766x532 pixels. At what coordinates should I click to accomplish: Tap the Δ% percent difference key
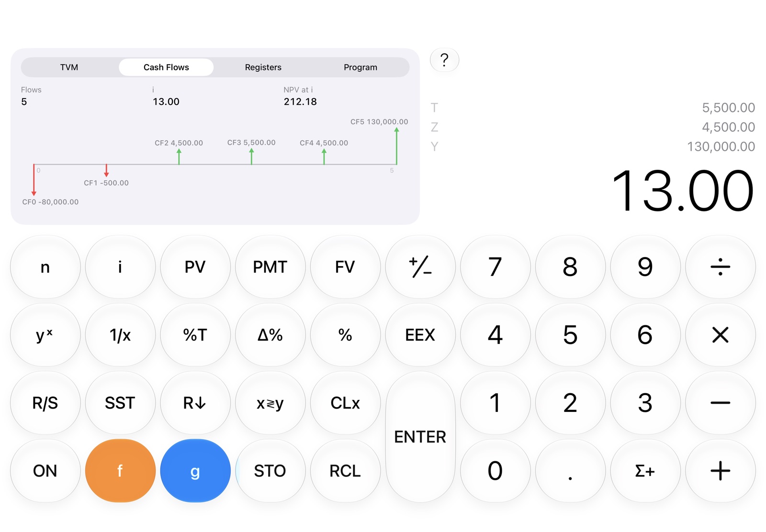coord(270,335)
